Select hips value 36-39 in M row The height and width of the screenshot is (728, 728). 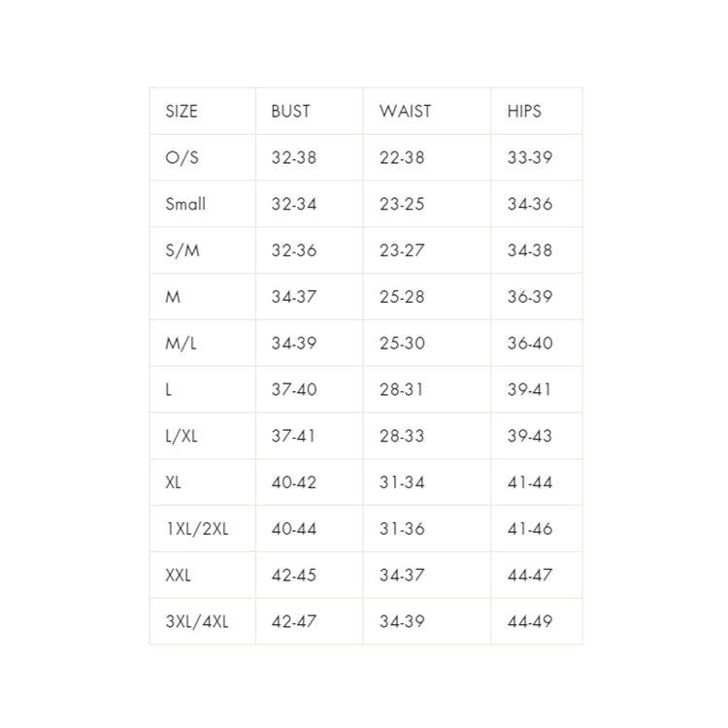(x=529, y=297)
